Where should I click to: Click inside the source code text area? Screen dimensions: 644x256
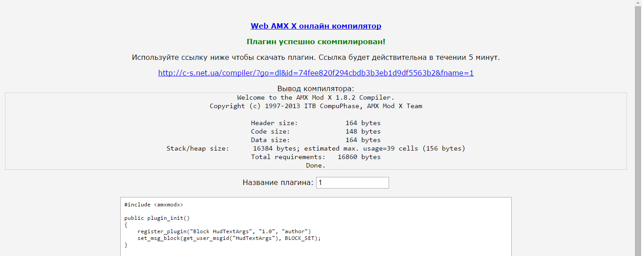(316, 227)
